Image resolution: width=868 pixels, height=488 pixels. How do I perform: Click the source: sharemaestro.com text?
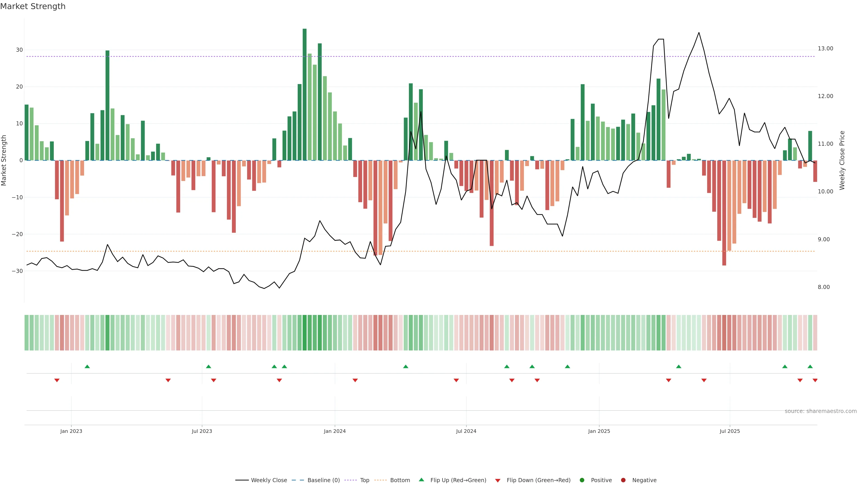click(821, 411)
